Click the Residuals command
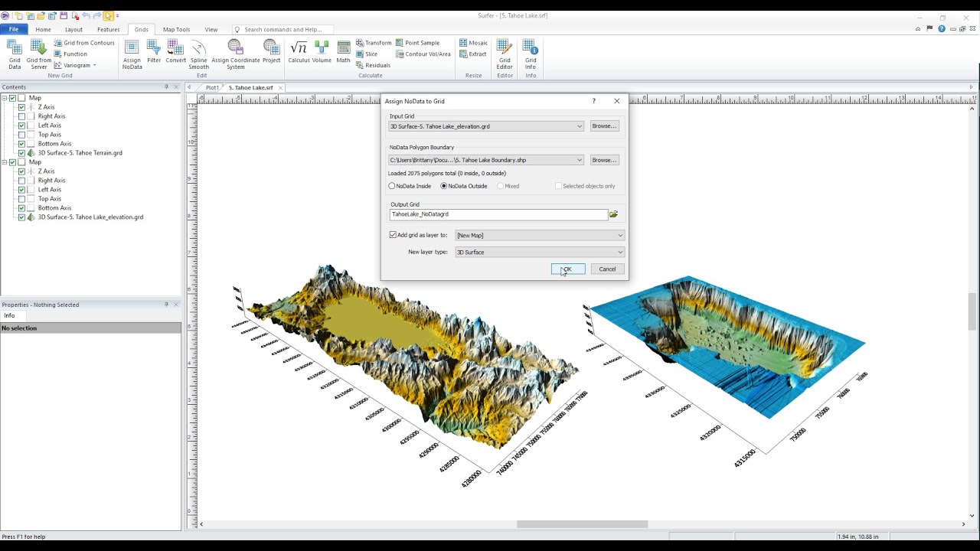Screen dimensions: 980x551 (373, 65)
